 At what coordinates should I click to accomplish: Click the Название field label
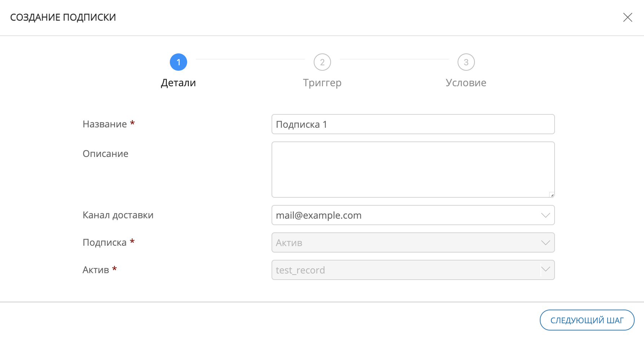click(105, 124)
